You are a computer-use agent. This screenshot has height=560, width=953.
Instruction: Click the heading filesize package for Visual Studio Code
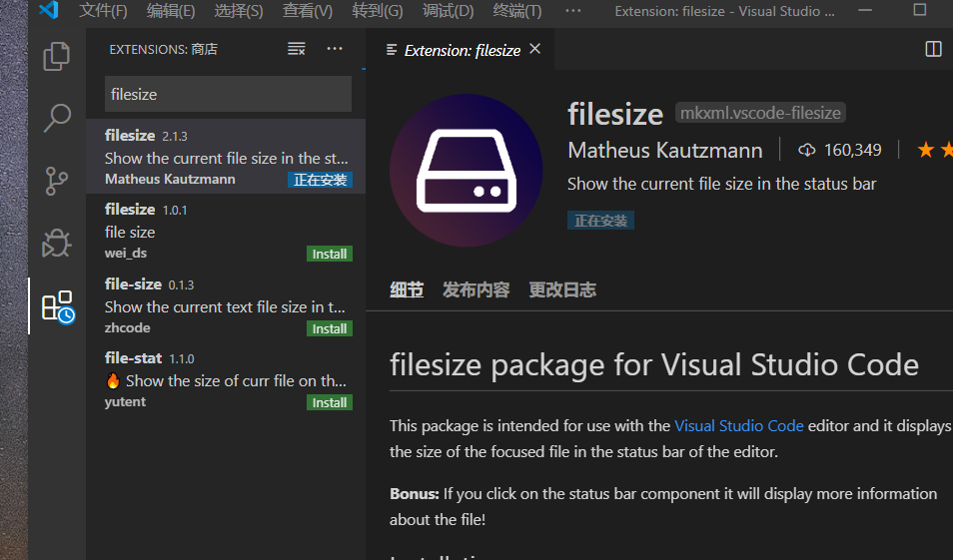coord(654,365)
